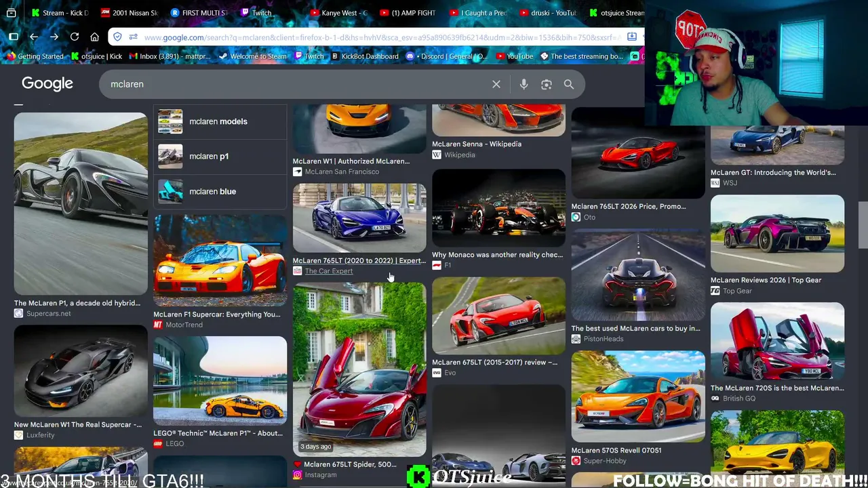Open the orange McLaren 570S Revell thumbnail
Screen dimensions: 868x488
(638, 396)
